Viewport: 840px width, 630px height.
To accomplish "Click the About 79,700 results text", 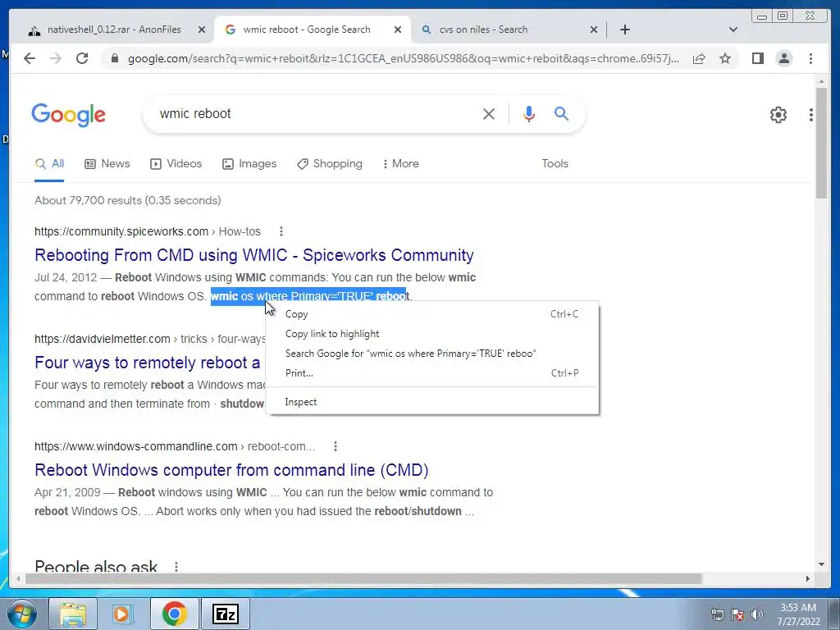I will tap(127, 200).
